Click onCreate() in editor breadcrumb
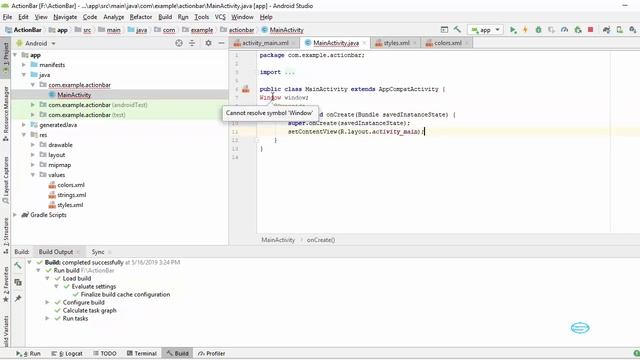 (x=321, y=240)
